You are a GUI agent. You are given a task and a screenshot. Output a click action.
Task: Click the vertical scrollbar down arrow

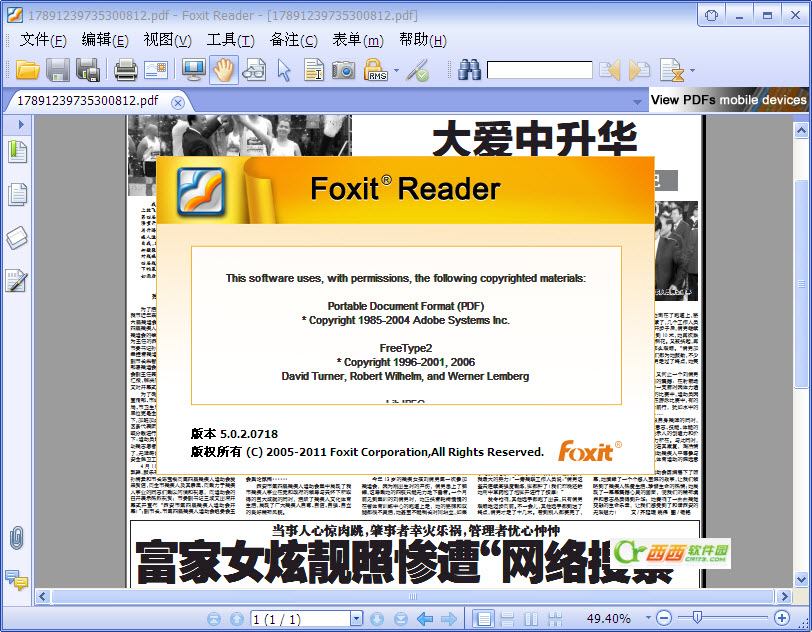[801, 579]
